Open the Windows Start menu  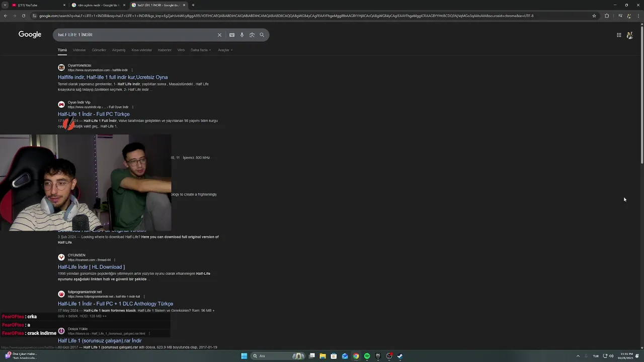244,356
